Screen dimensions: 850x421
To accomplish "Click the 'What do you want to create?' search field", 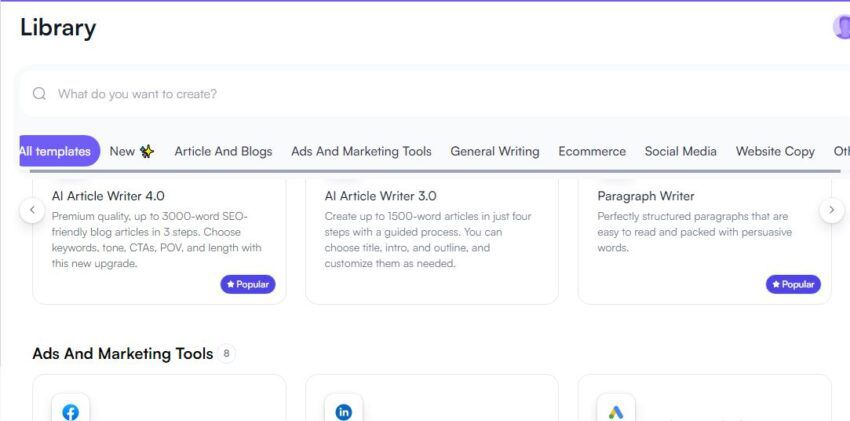I will [x=434, y=94].
